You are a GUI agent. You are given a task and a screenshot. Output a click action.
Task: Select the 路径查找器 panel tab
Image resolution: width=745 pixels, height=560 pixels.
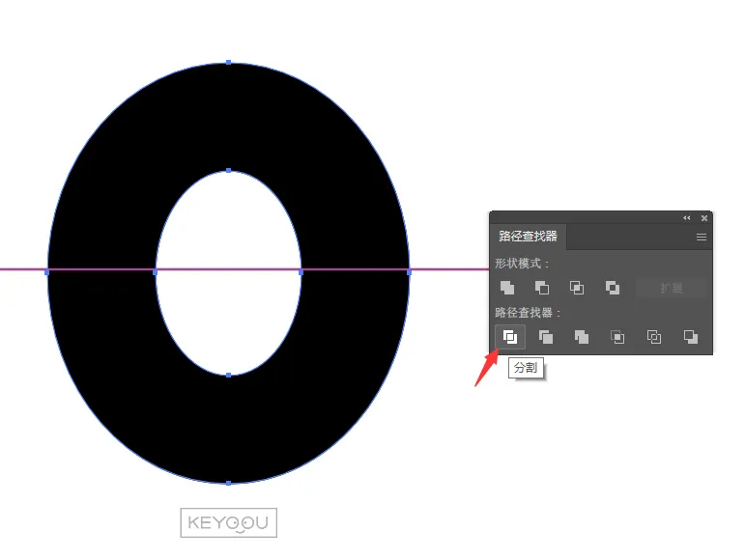(x=528, y=237)
